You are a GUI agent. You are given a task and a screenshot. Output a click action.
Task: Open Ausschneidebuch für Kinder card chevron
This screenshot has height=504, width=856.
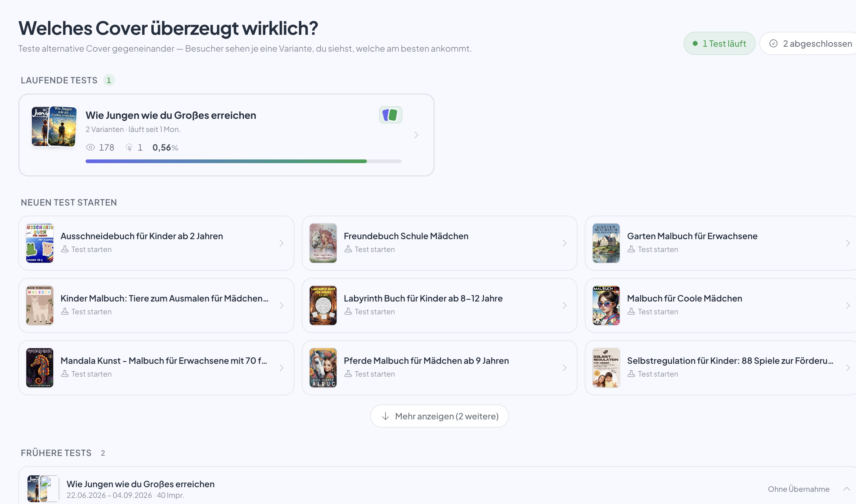click(281, 243)
